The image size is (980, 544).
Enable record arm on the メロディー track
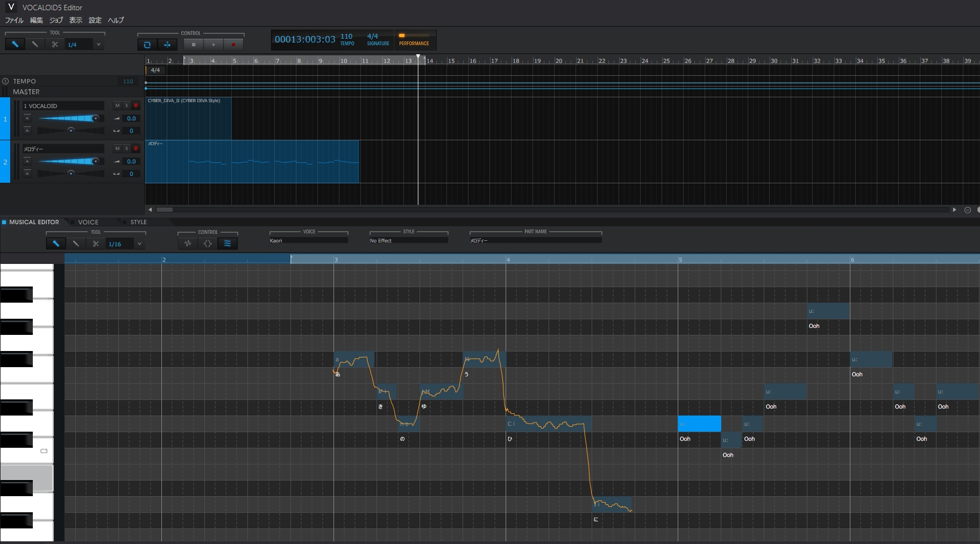136,148
